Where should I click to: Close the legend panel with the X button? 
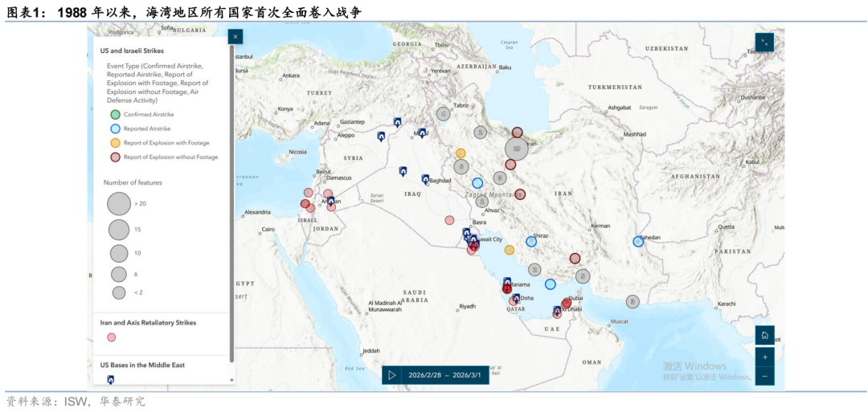(235, 36)
